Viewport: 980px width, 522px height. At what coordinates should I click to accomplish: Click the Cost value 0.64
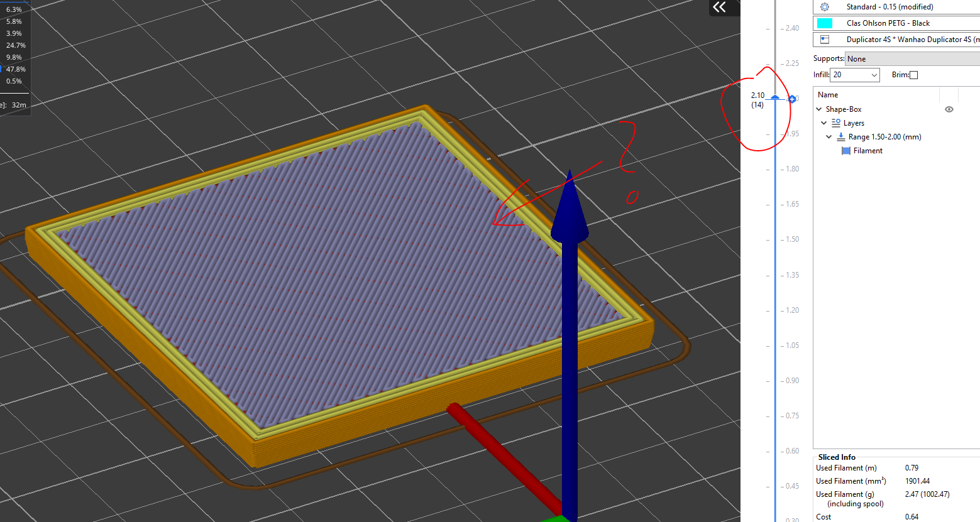click(x=911, y=517)
